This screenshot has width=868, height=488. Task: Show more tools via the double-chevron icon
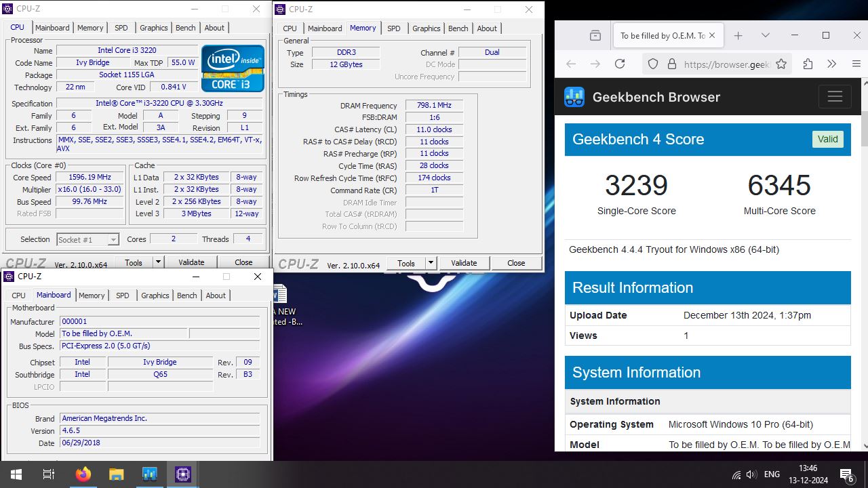point(831,64)
